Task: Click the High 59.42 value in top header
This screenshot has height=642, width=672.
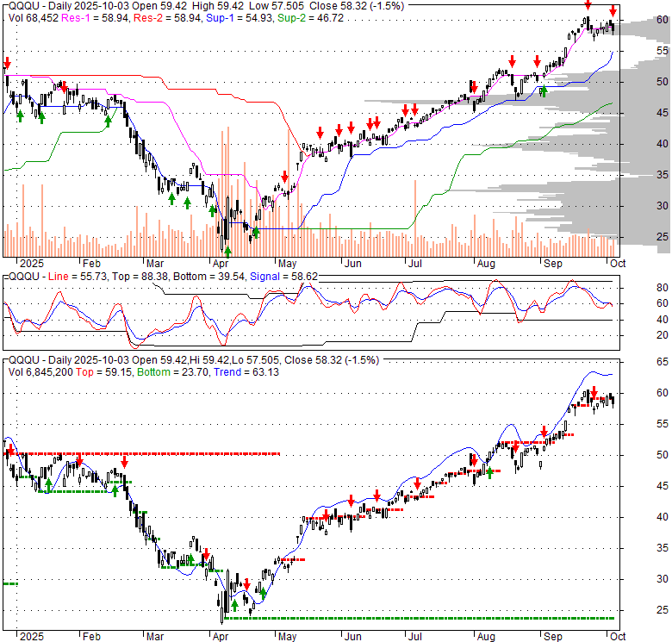Action: pyautogui.click(x=218, y=6)
